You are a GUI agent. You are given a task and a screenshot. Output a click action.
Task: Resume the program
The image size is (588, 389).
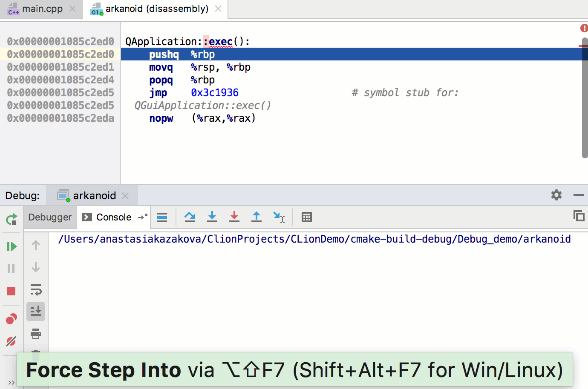[12, 246]
